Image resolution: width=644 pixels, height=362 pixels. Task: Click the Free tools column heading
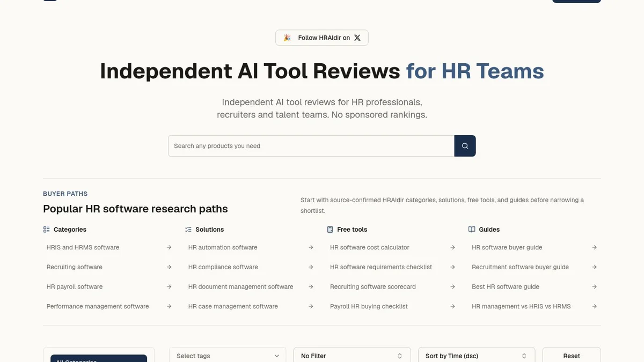tap(352, 230)
